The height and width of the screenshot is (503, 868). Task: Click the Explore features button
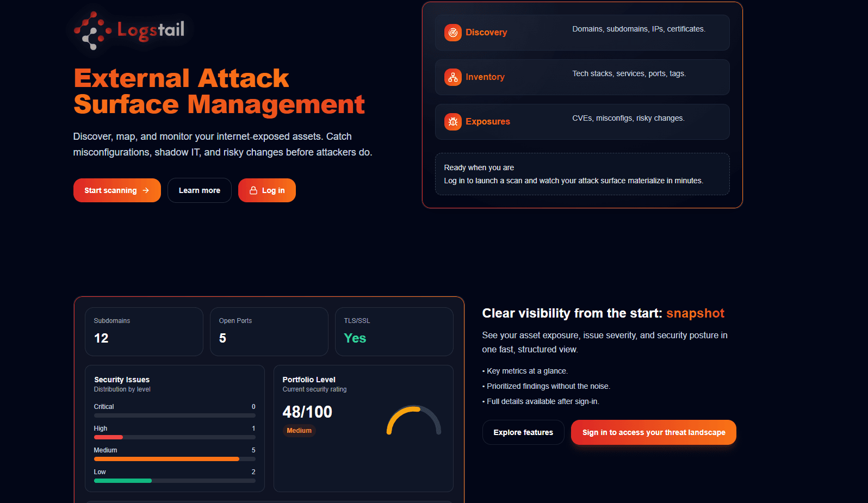(x=523, y=432)
